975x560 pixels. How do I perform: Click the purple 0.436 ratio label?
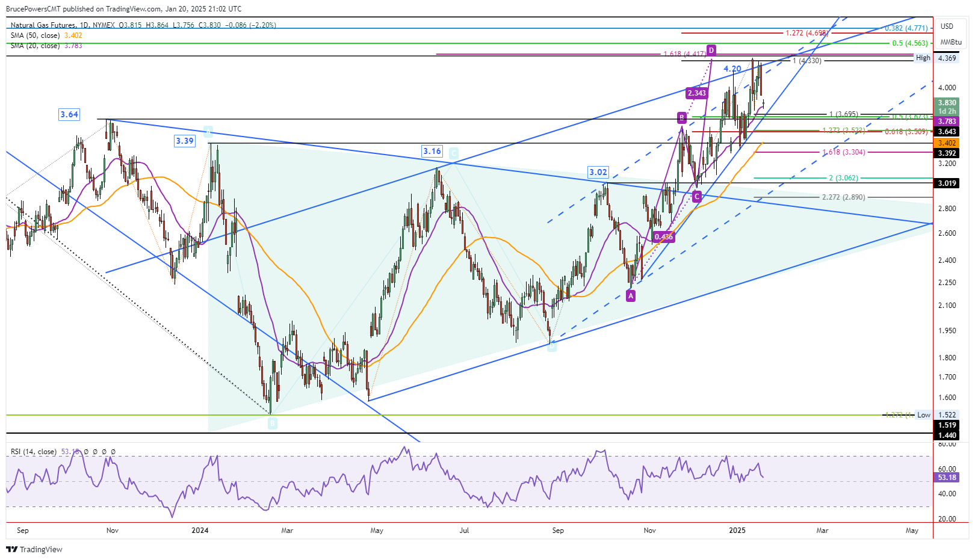pyautogui.click(x=663, y=237)
